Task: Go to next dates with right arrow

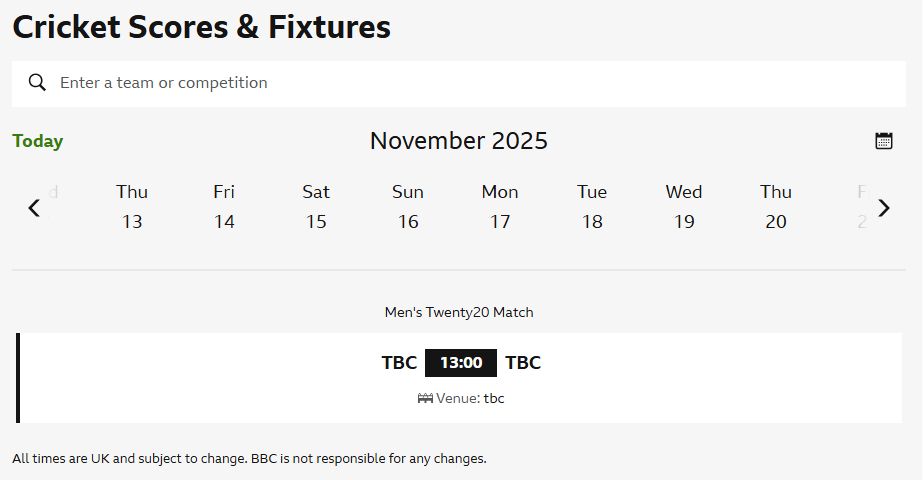Action: (x=884, y=208)
